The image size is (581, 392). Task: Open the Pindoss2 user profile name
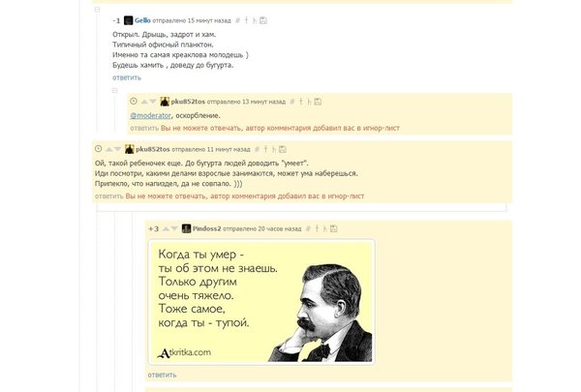tap(207, 228)
